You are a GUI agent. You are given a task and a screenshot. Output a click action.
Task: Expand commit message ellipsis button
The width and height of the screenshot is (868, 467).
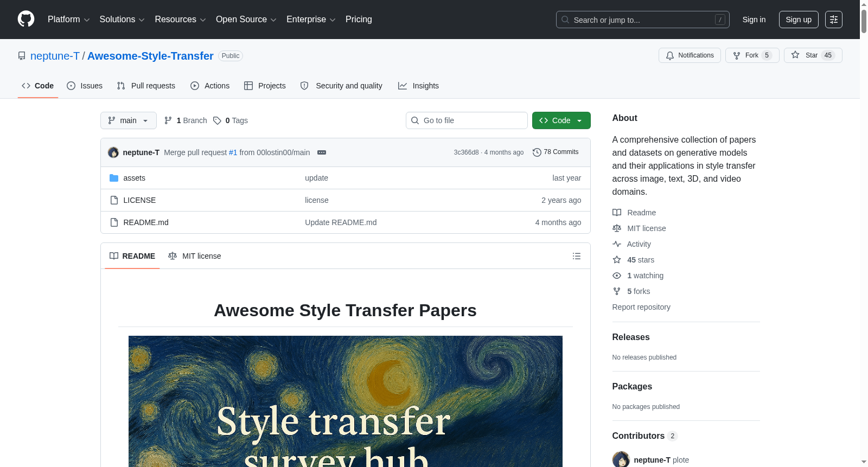point(322,152)
